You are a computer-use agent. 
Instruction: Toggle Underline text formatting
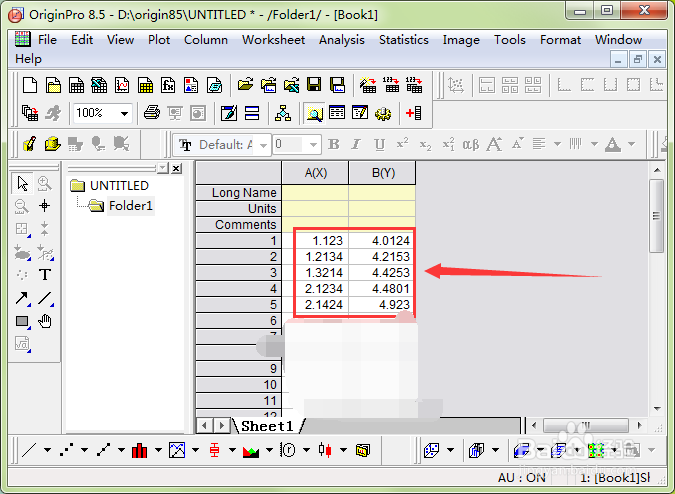(379, 144)
